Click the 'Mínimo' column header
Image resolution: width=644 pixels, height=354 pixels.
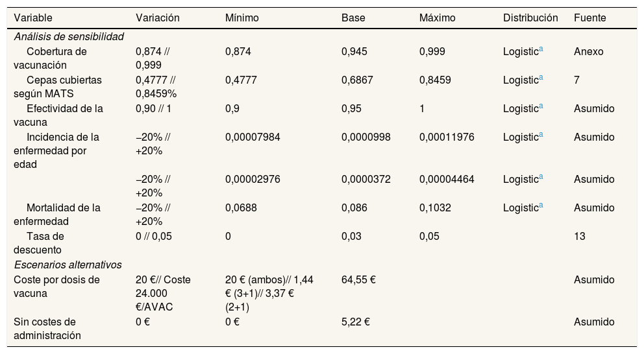coord(241,18)
